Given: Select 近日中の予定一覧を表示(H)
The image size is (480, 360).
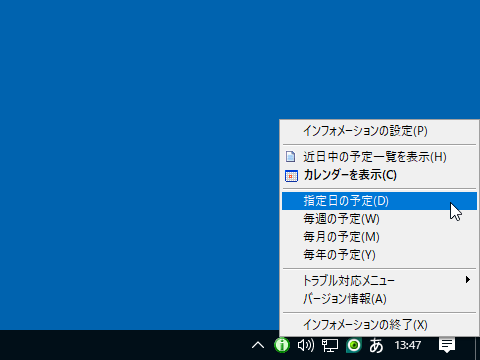Looking at the screenshot, I should [379, 157].
